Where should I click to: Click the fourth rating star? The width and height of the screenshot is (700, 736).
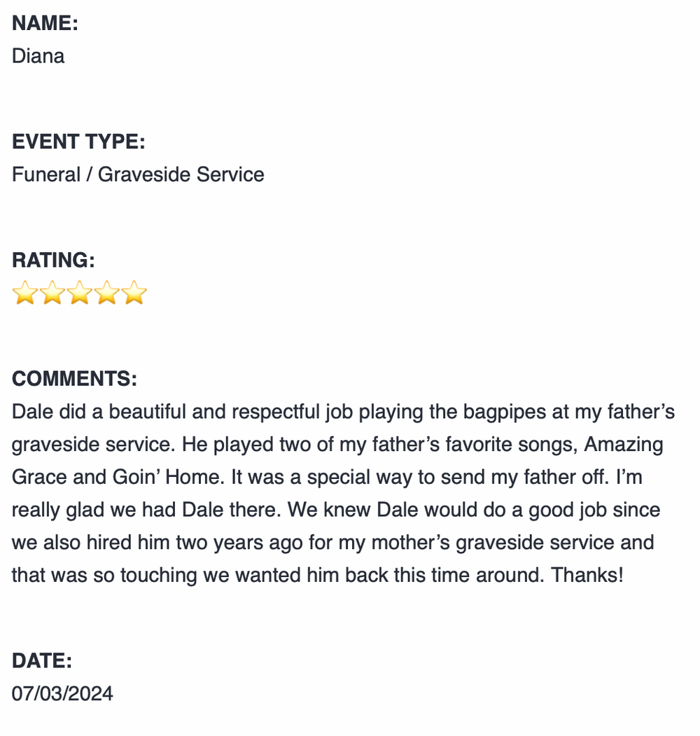click(x=107, y=293)
